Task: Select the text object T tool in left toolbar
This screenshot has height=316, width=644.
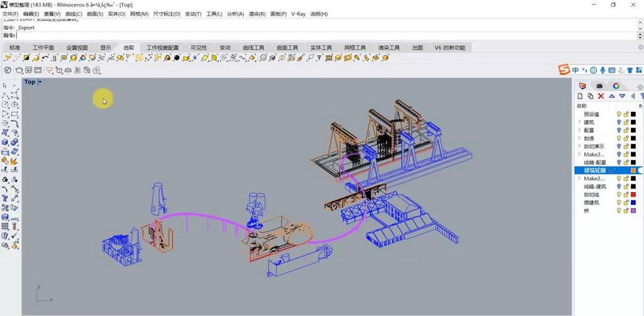Action: 5,197
